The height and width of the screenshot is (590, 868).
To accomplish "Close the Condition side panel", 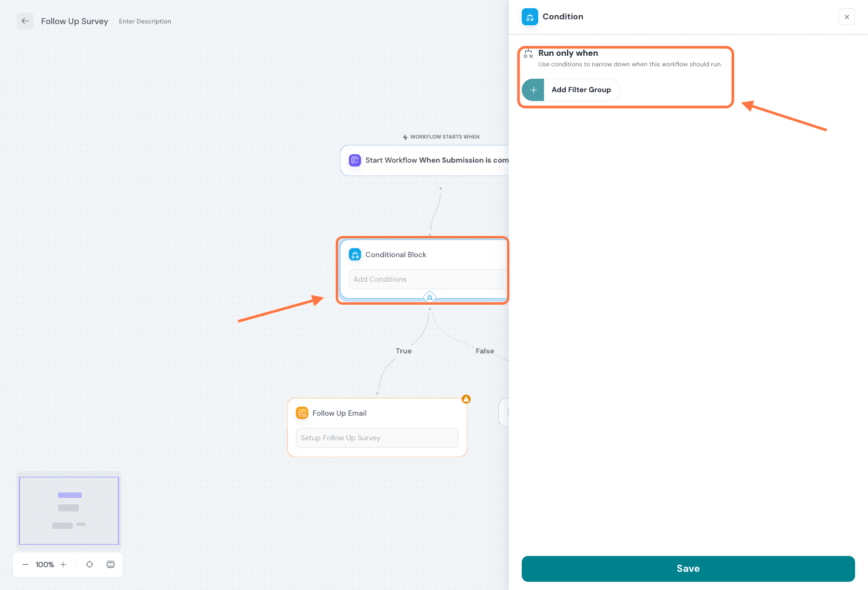I will point(846,17).
